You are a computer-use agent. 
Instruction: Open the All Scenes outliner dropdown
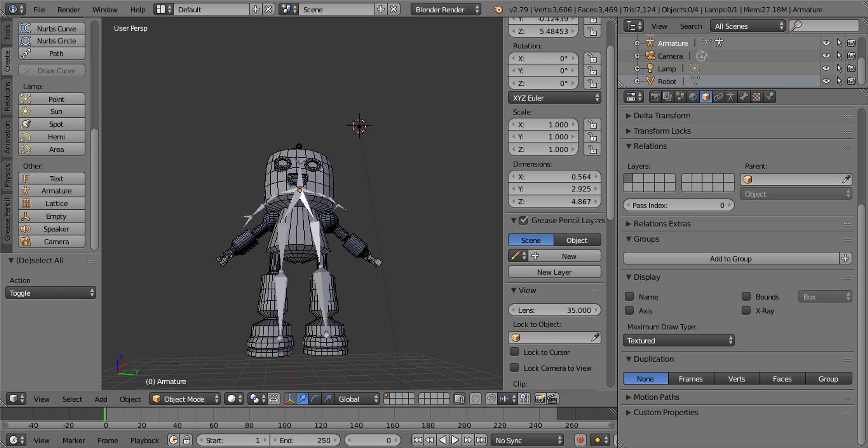click(x=748, y=26)
